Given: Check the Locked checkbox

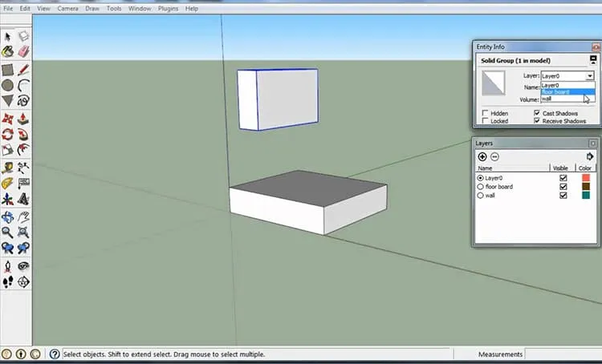Looking at the screenshot, I should coord(486,121).
